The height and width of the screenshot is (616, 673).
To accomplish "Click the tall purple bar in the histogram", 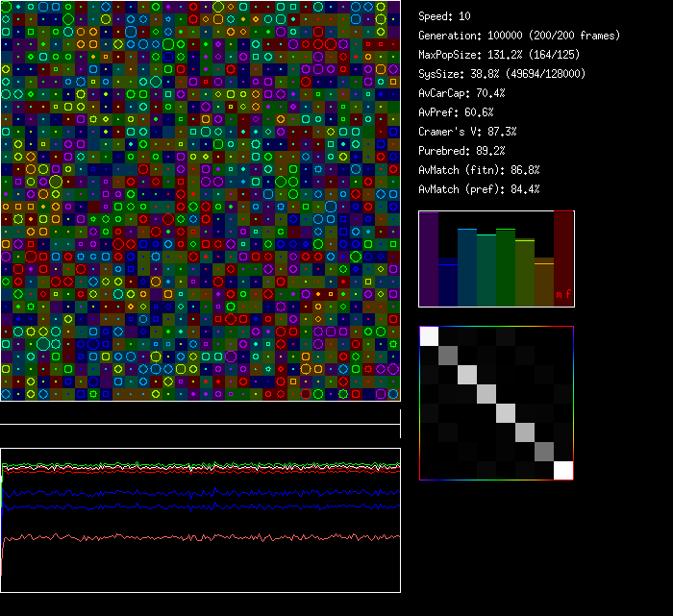I will [x=429, y=259].
